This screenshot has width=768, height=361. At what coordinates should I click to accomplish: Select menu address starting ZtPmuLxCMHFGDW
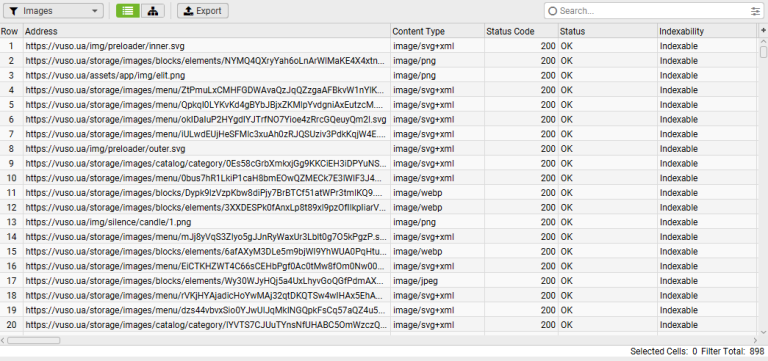[x=207, y=90]
